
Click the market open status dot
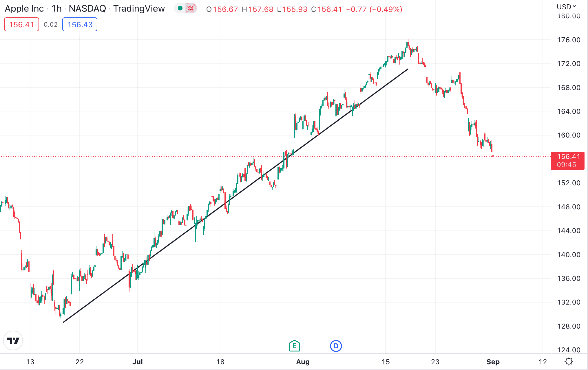pos(180,8)
